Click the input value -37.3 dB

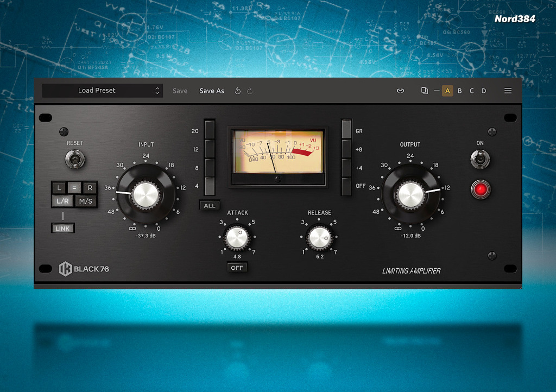click(146, 236)
